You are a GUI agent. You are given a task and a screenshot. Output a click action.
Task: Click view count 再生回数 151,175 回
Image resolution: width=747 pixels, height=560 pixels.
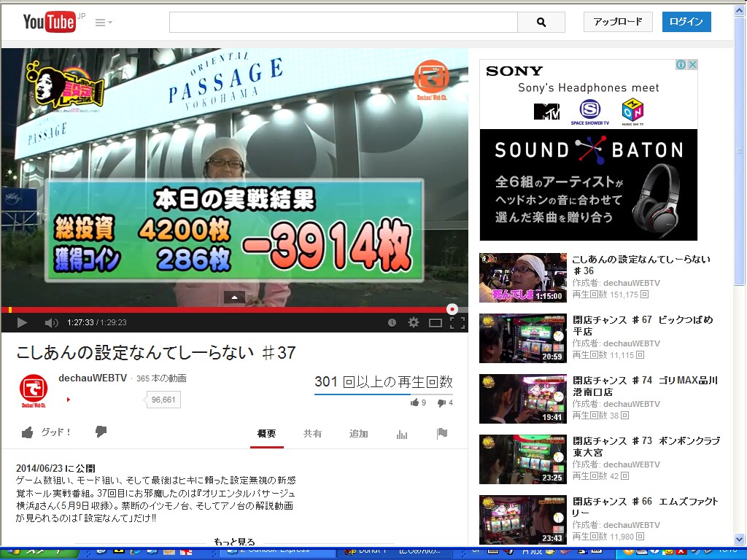click(x=610, y=295)
